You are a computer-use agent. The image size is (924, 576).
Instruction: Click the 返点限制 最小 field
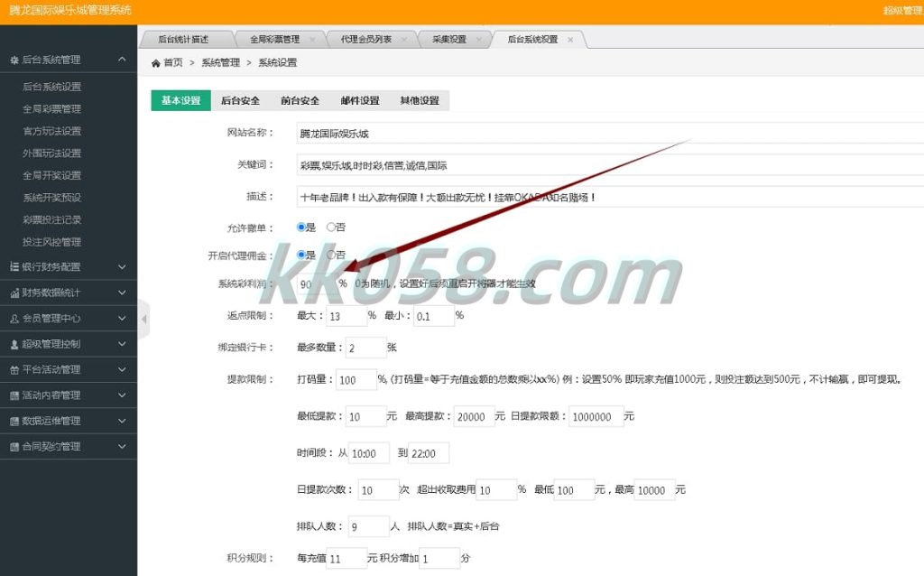(x=434, y=316)
